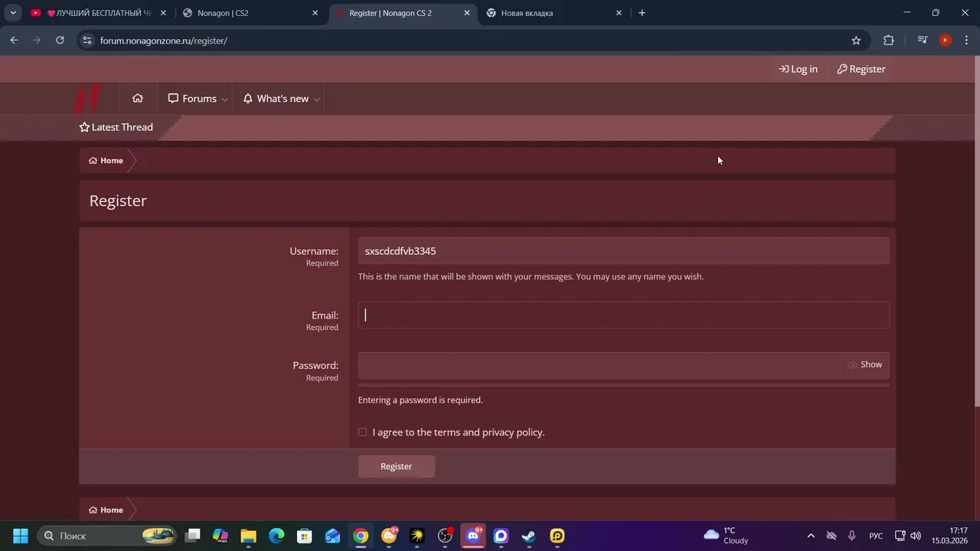Open Microsoft Edge from the taskbar
This screenshot has width=980, height=551.
[x=276, y=536]
